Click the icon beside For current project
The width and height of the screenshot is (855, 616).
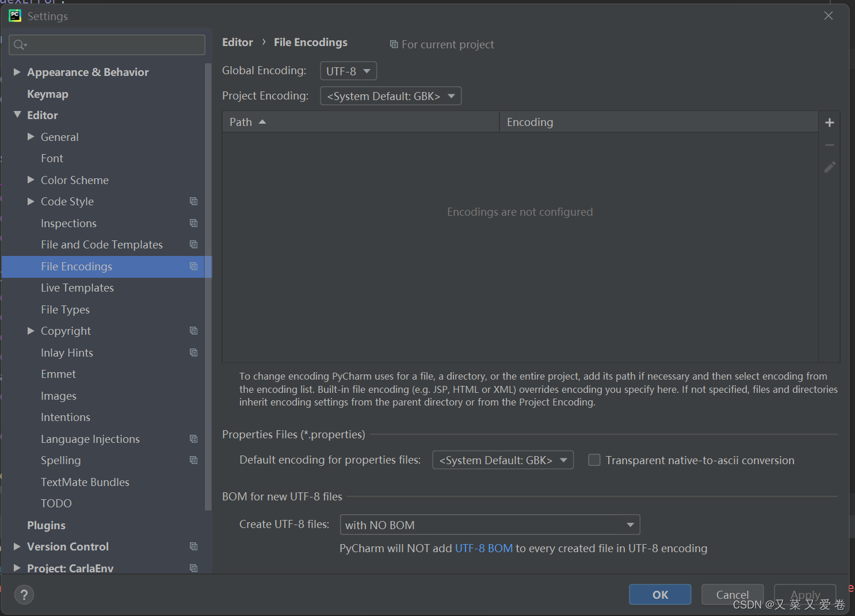pos(393,44)
